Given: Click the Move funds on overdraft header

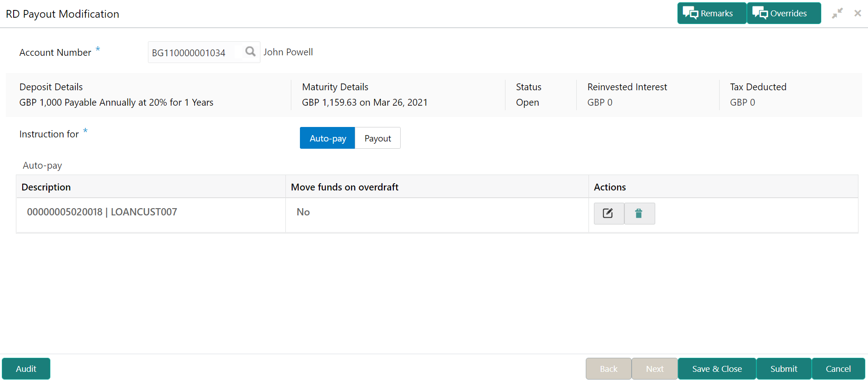Looking at the screenshot, I should point(437,187).
